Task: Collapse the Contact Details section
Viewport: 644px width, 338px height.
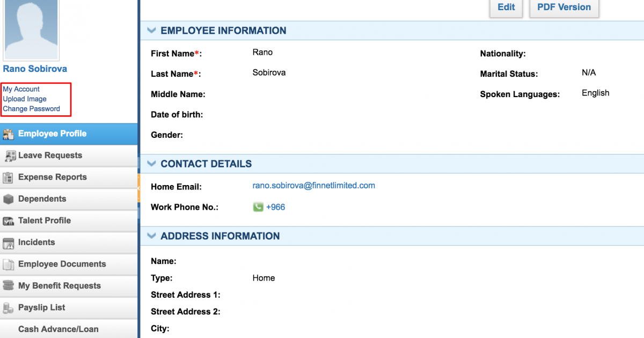Action: [152, 164]
